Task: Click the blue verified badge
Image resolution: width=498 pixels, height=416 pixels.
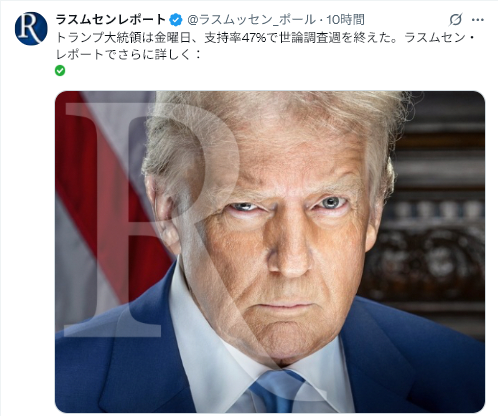Action: [176, 20]
